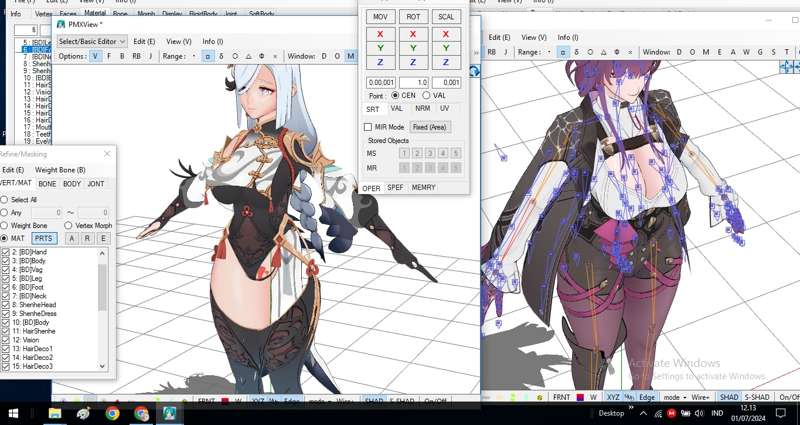The height and width of the screenshot is (425, 800).
Task: Select the VAL point radio button
Action: pyautogui.click(x=426, y=95)
